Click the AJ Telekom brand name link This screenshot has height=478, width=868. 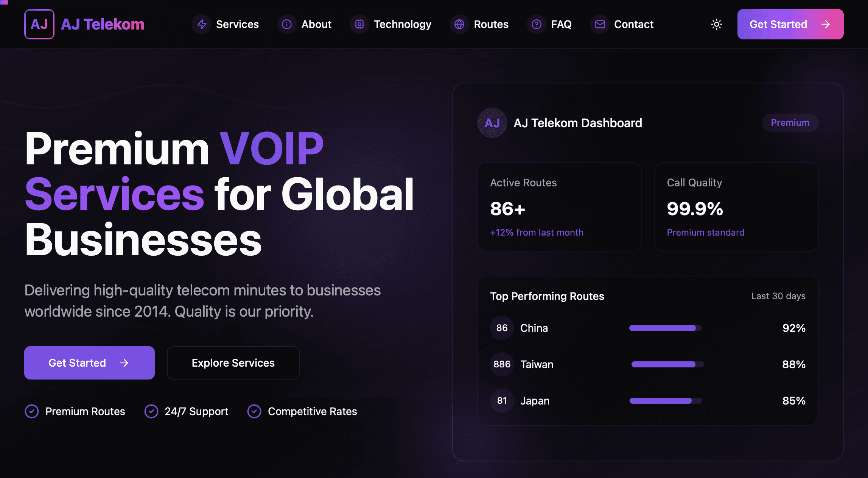(103, 24)
